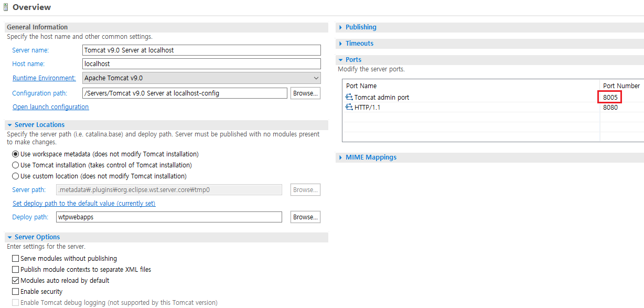Click the Configuration path text field
The image size is (644, 308).
(x=185, y=93)
